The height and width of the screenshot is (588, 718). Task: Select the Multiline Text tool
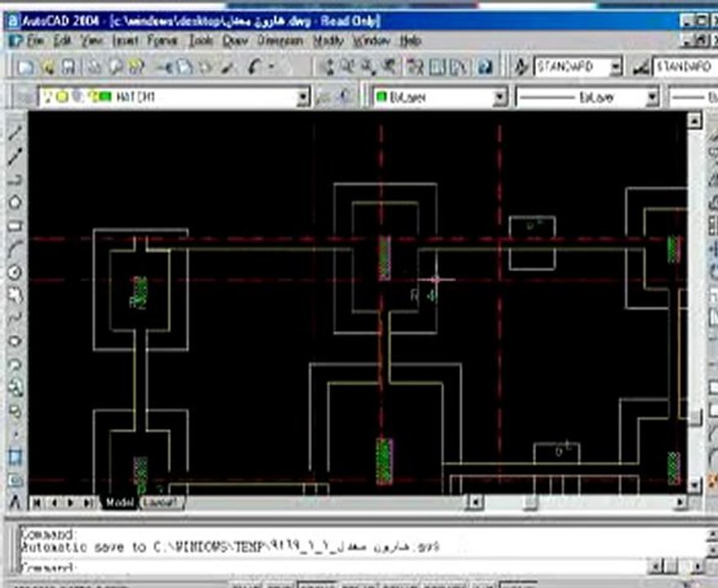point(15,502)
